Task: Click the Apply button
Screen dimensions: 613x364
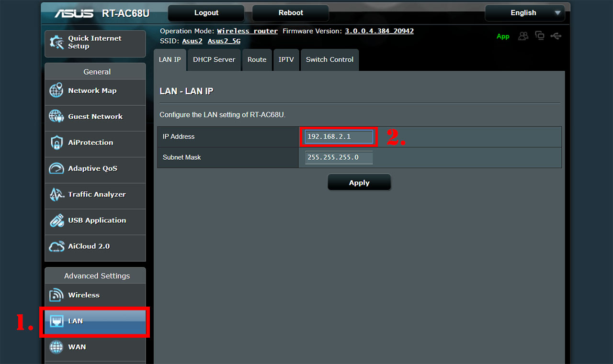Action: pos(359,183)
